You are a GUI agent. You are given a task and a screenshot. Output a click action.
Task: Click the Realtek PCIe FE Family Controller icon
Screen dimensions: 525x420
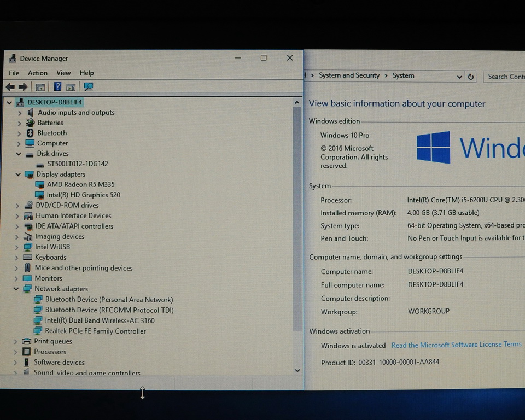point(38,331)
